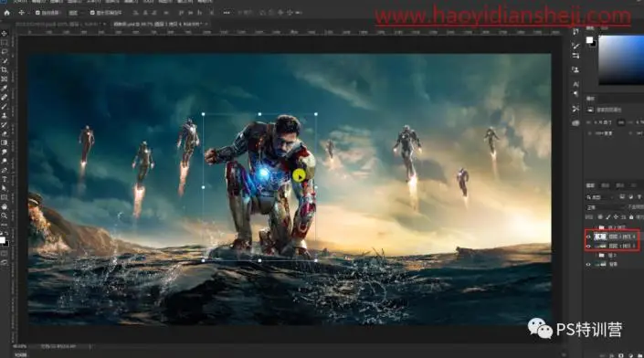Viewport: 644px width, 358px height.
Task: Open the status bar document info arrow
Action: click(90, 346)
